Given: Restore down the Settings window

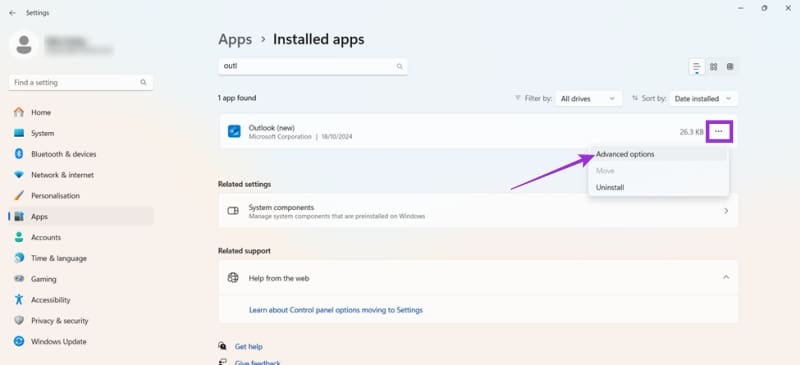Looking at the screenshot, I should click(x=764, y=8).
